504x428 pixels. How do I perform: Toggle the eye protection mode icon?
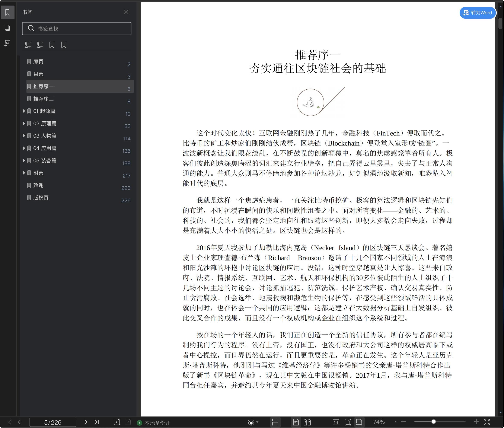(x=251, y=422)
